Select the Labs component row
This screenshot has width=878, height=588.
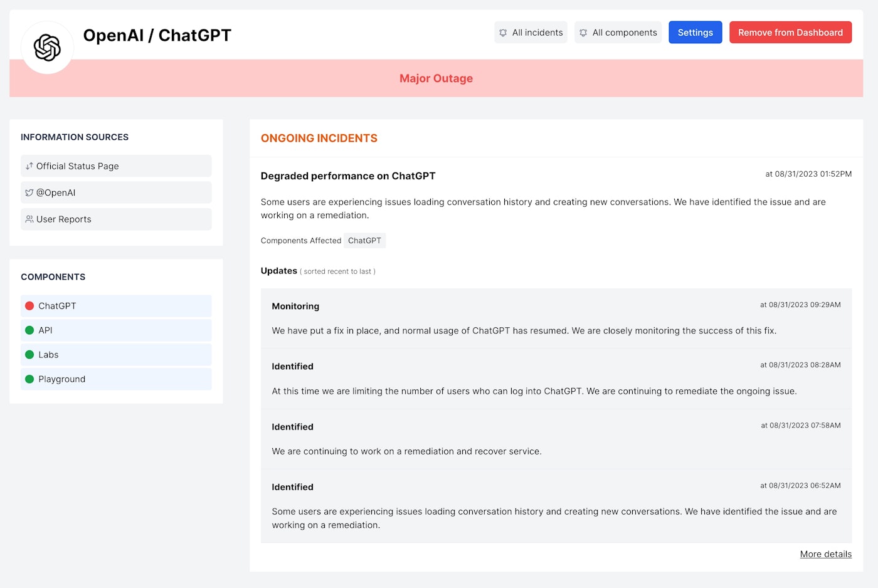(116, 355)
